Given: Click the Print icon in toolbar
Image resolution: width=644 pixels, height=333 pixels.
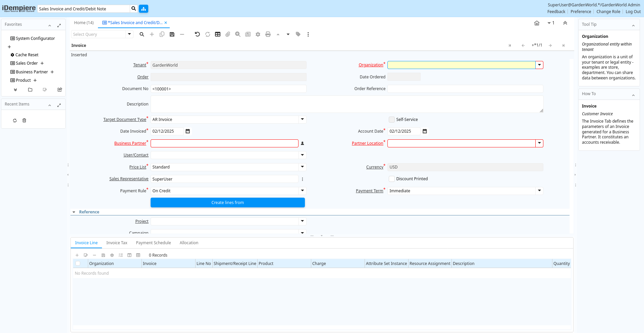Looking at the screenshot, I should (268, 35).
